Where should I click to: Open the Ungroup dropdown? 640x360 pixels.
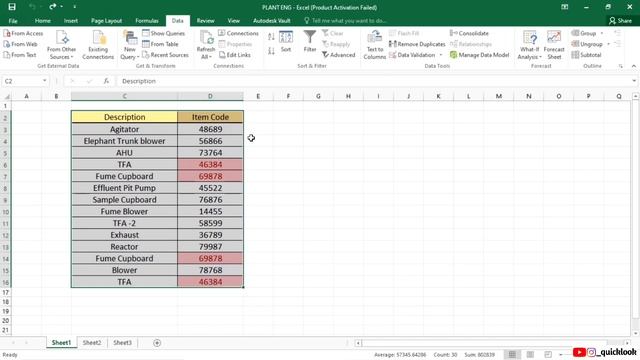point(608,44)
